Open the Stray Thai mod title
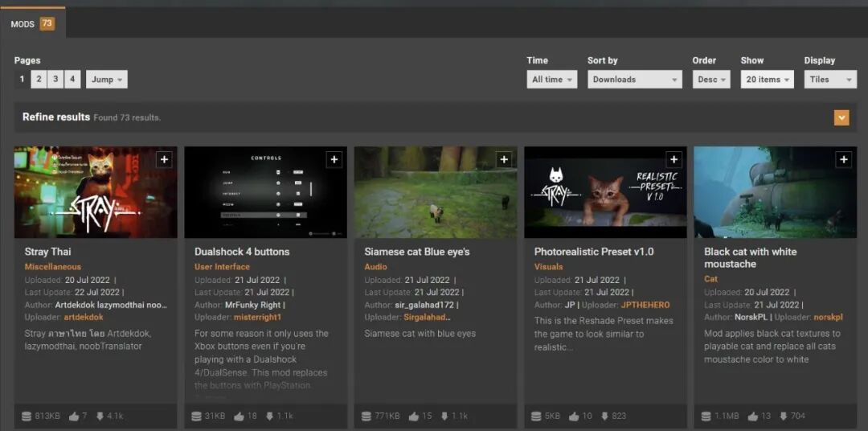This screenshot has width=868, height=431. pos(48,252)
